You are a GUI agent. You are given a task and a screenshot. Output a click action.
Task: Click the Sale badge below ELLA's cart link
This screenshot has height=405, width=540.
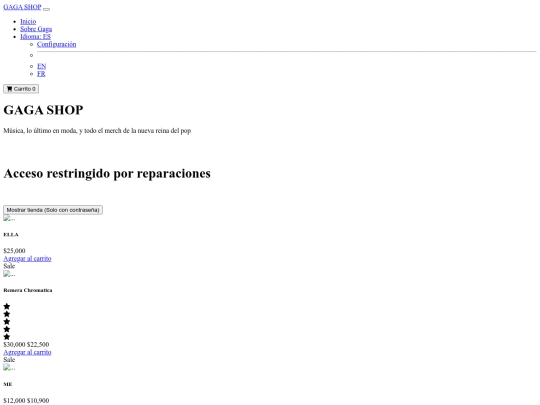(9, 266)
